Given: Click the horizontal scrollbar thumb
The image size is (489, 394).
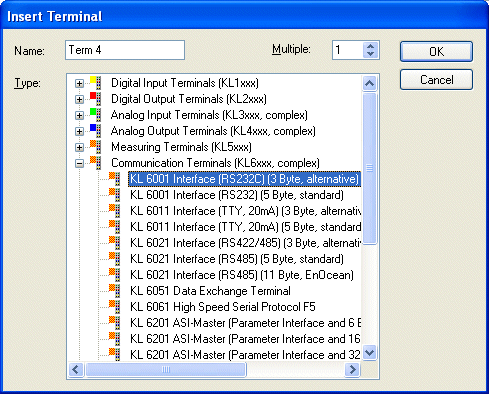Looking at the screenshot, I should click(x=166, y=369).
